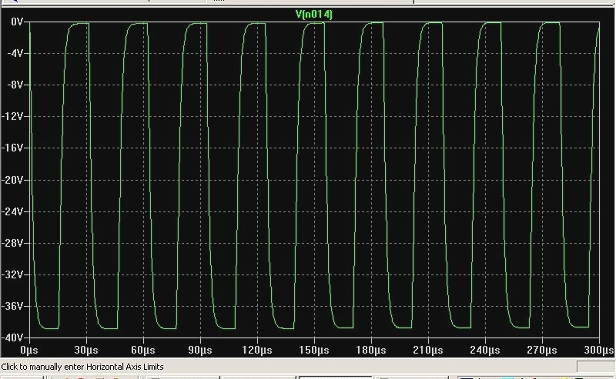Click the -32V vertical axis label
Screen dimensions: 616x379
(x=13, y=275)
